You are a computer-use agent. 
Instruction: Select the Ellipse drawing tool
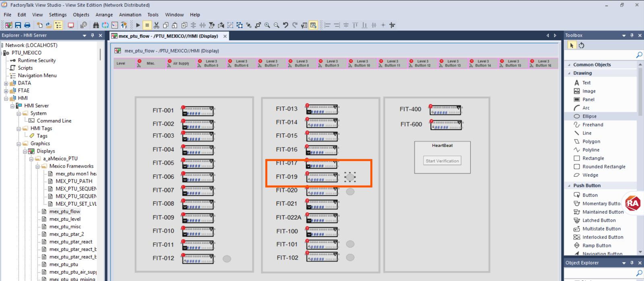589,116
